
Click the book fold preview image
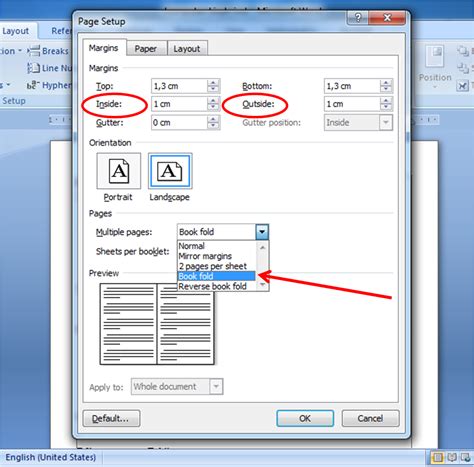157,324
